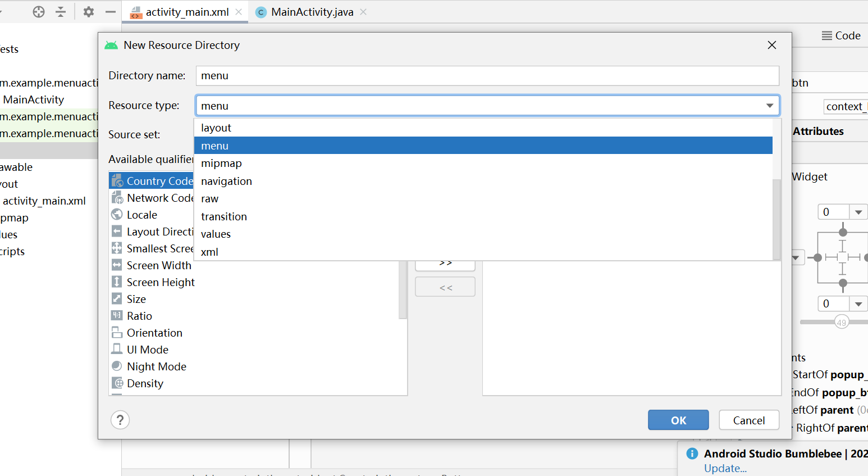Select the Ratio qualifier icon
The width and height of the screenshot is (868, 476).
click(116, 315)
